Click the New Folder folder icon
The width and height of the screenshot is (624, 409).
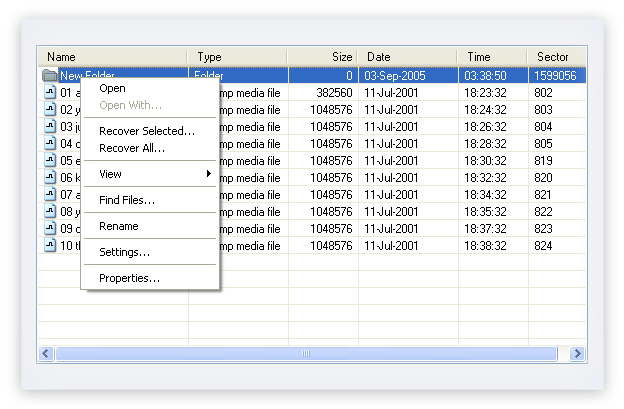(49, 75)
